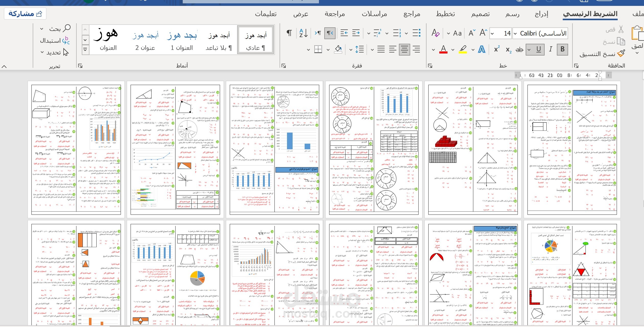Open the Calibri font name dropdown
The image size is (644, 327).
pos(515,34)
